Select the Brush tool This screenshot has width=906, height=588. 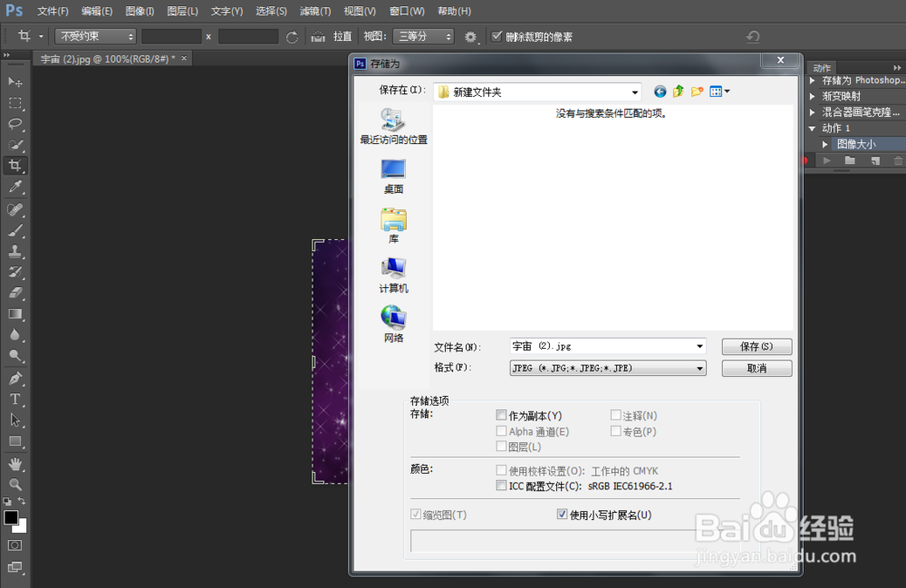[x=15, y=230]
